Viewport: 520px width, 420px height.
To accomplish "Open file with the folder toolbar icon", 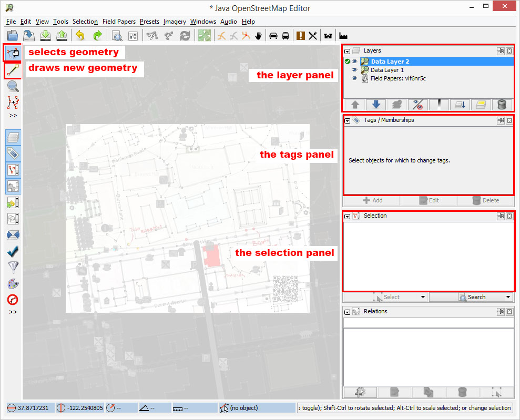I will (13, 35).
